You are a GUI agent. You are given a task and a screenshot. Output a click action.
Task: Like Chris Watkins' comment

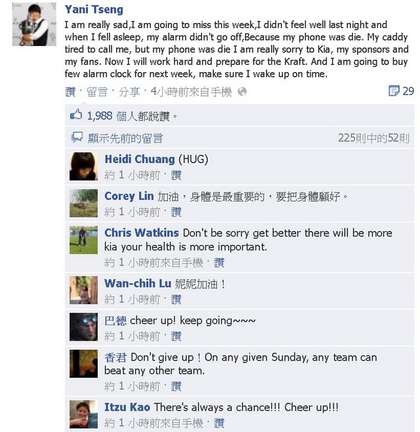point(219,263)
